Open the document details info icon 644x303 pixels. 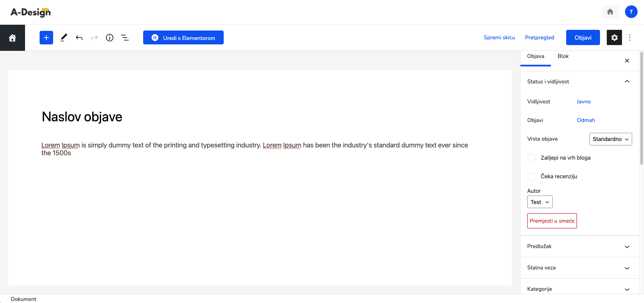point(110,38)
